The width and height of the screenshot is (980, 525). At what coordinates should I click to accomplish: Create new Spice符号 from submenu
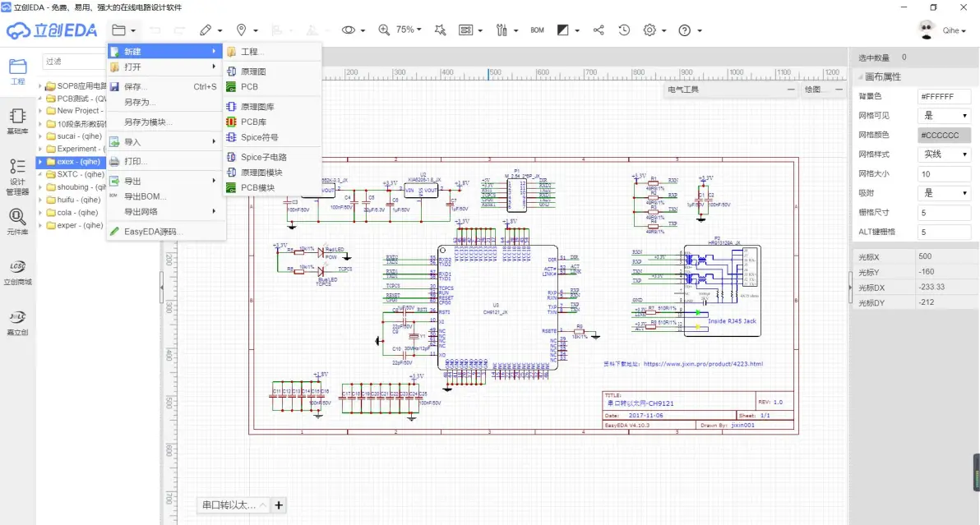click(x=272, y=137)
